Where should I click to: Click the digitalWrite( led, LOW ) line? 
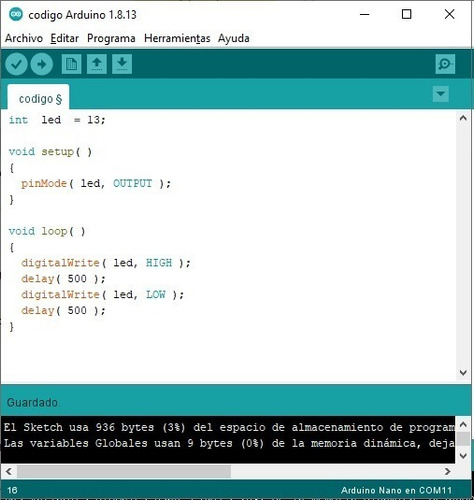[102, 294]
